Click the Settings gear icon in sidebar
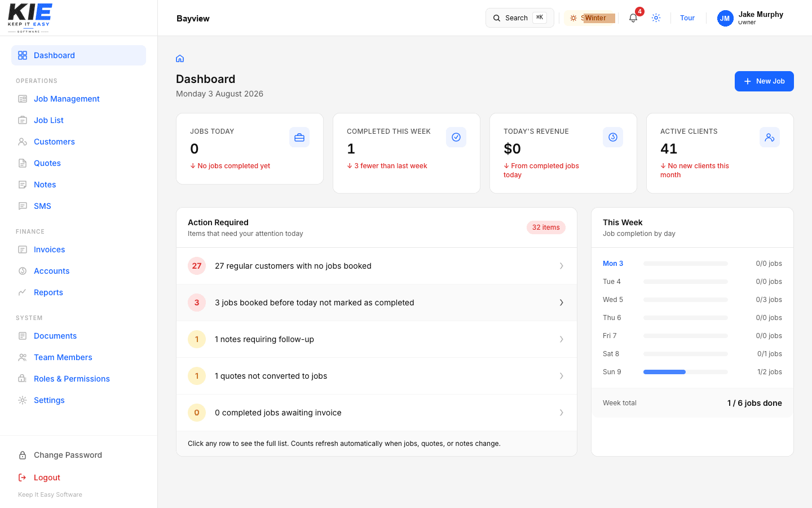 coord(23,400)
